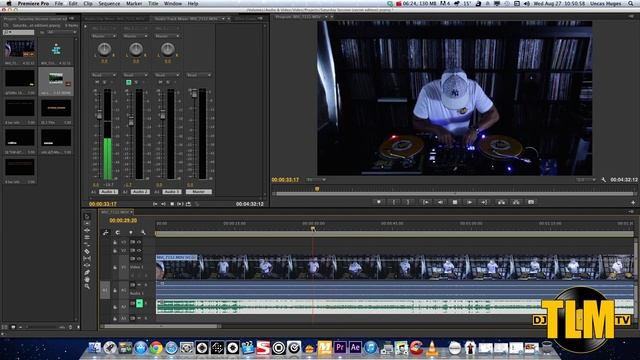
Task: Click Lift button in Program monitor
Action: (x=501, y=202)
